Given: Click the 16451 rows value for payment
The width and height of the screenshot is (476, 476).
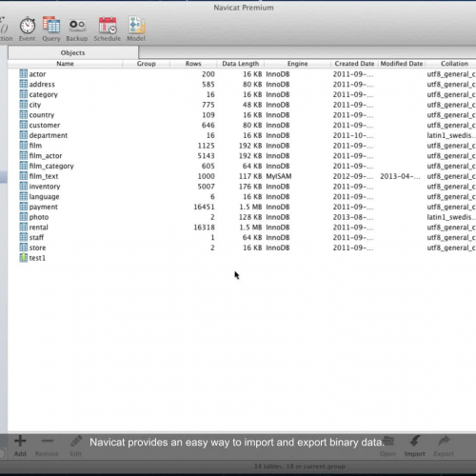Looking at the screenshot, I should (204, 207).
